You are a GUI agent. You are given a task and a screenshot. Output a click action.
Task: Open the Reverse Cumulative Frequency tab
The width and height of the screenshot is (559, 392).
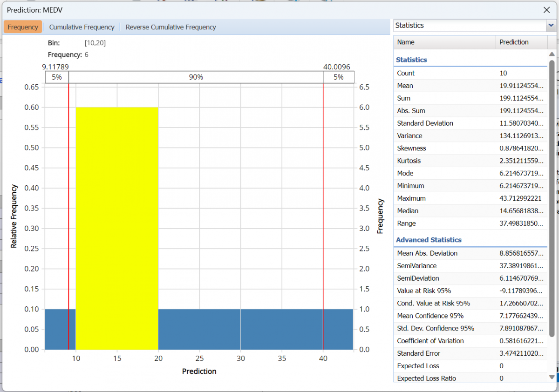[x=170, y=27]
